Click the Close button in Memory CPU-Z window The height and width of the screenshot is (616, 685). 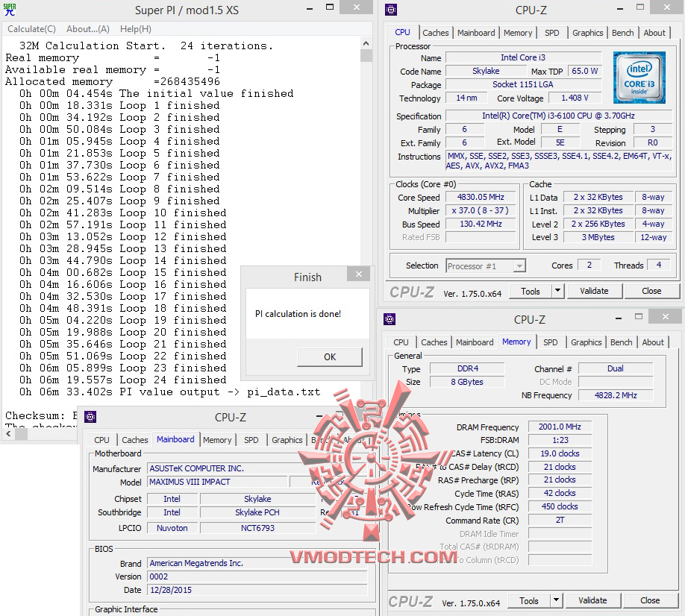click(x=650, y=600)
